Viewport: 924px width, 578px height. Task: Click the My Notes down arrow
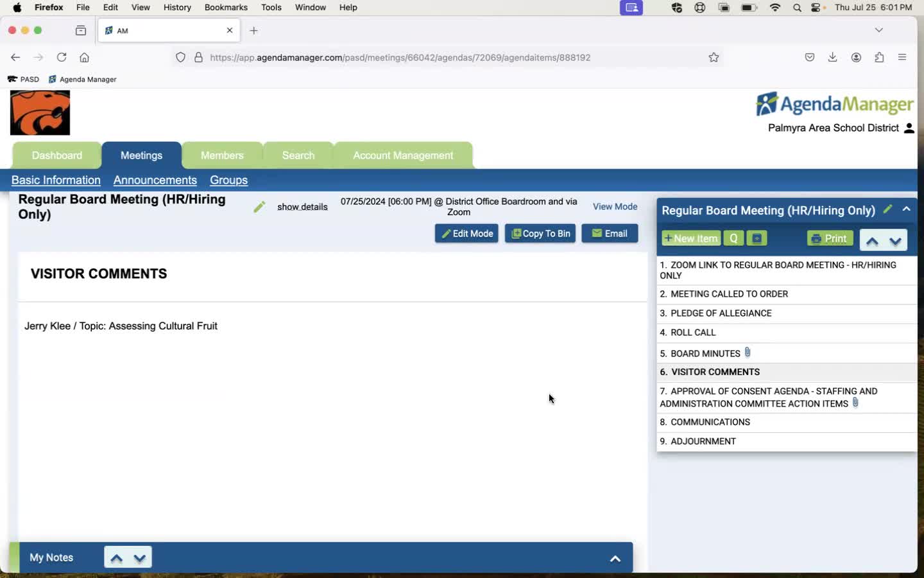140,558
